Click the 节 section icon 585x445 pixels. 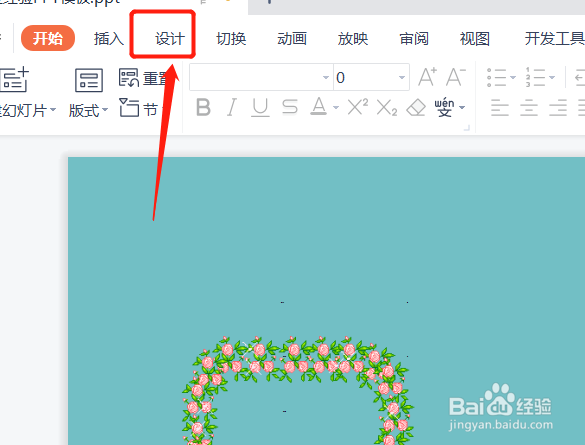click(x=129, y=108)
